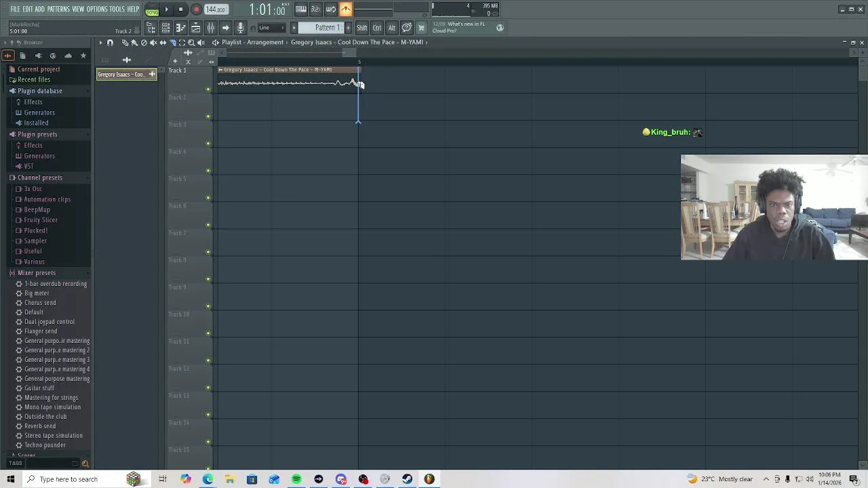Mute Track 1 green switch
Image resolution: width=868 pixels, height=488 pixels.
[x=208, y=89]
